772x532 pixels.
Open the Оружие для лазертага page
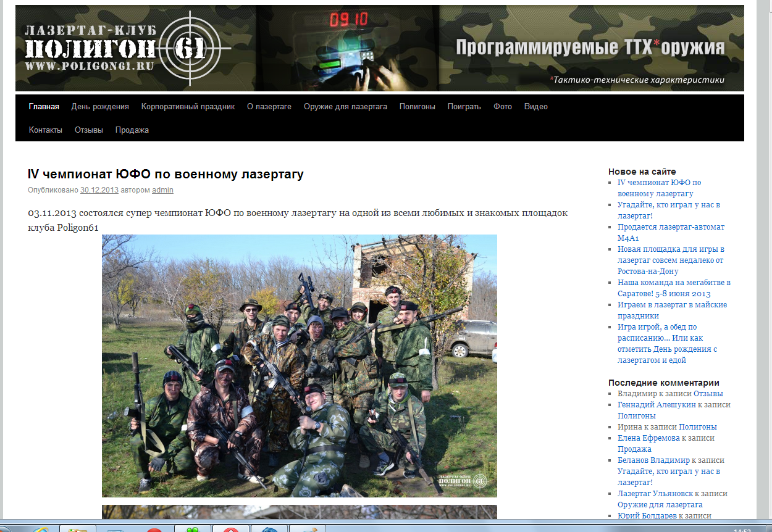[x=345, y=107]
